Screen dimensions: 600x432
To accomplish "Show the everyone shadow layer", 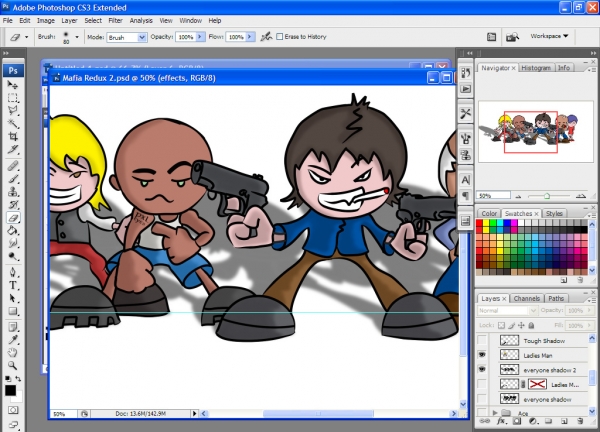I will (x=482, y=399).
